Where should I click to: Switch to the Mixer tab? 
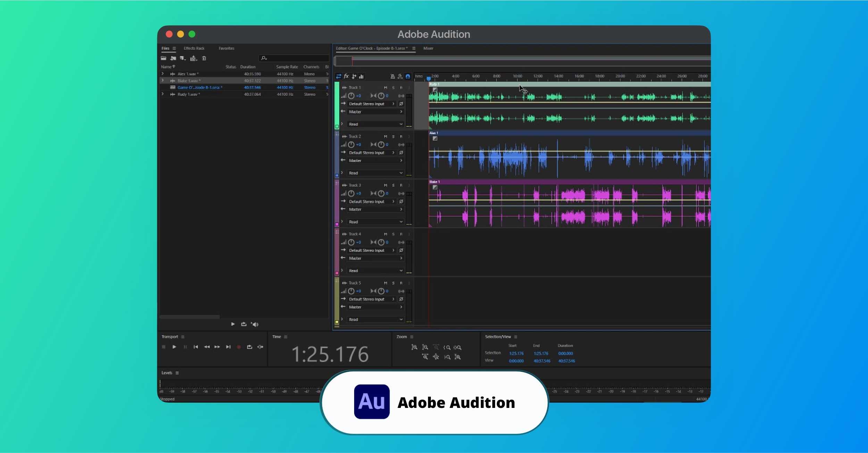[x=428, y=48]
